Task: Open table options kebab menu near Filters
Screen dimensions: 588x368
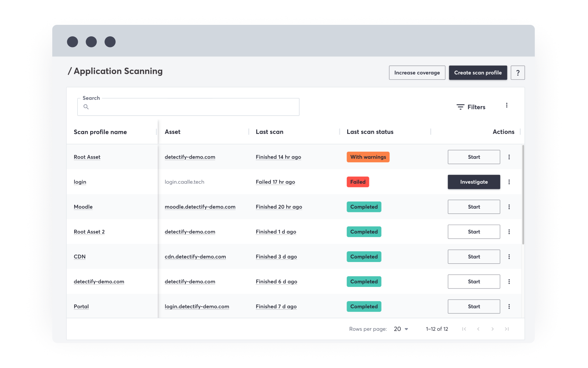Action: tap(506, 105)
